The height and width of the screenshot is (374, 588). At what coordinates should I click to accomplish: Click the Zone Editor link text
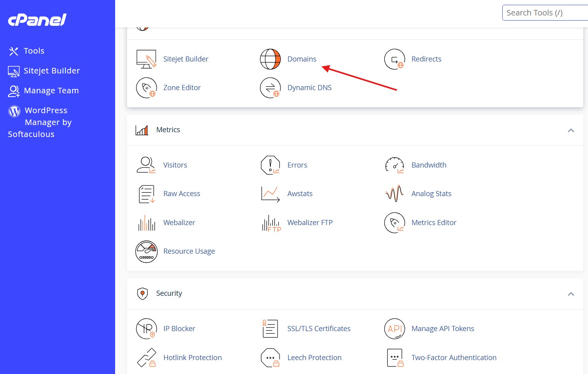click(x=182, y=88)
